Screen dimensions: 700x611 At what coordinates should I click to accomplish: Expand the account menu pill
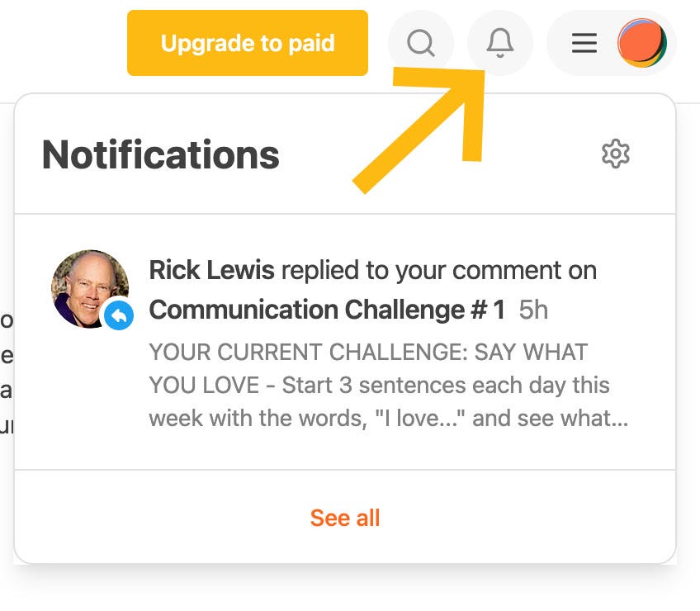[x=612, y=43]
